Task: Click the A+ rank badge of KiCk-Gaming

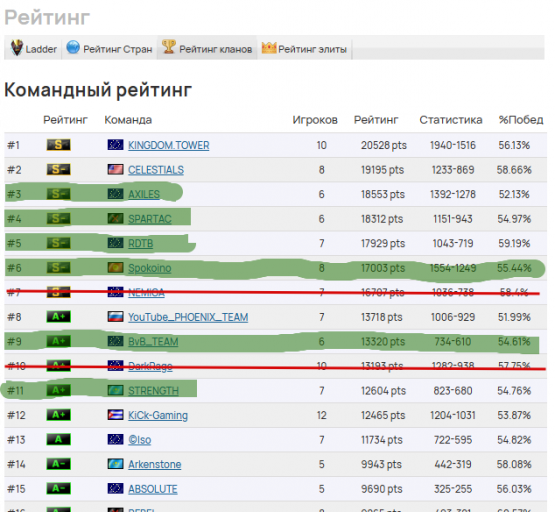Action: point(58,415)
